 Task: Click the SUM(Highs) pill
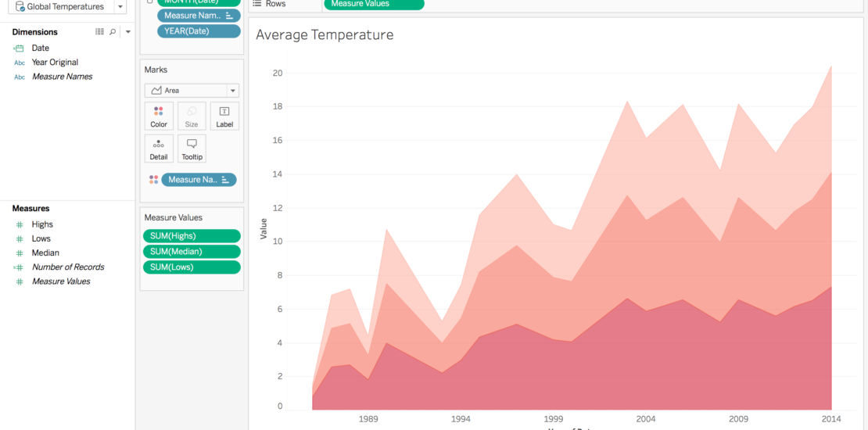pyautogui.click(x=192, y=236)
